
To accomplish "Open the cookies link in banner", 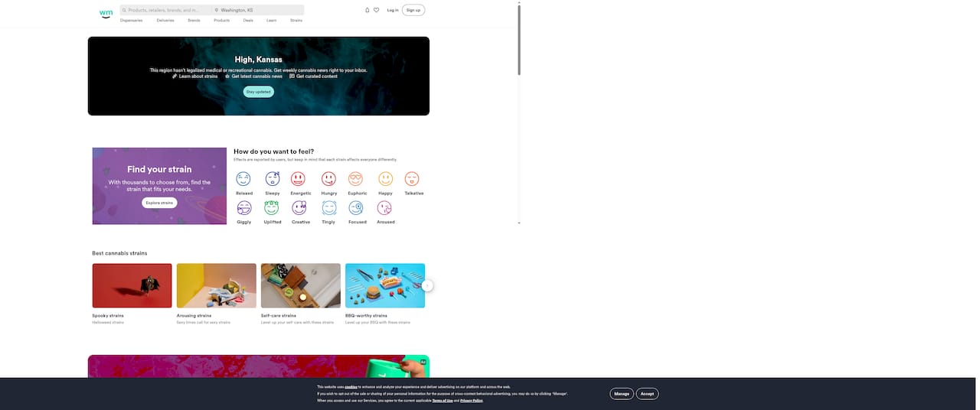I will pos(351,387).
